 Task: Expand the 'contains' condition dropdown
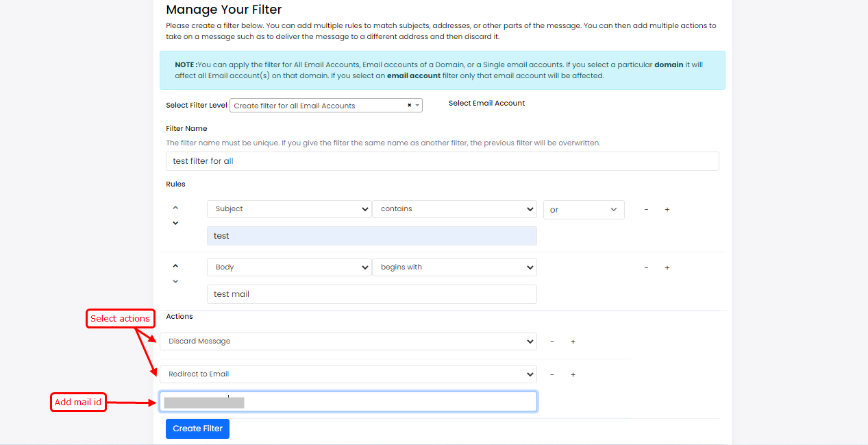tap(454, 209)
